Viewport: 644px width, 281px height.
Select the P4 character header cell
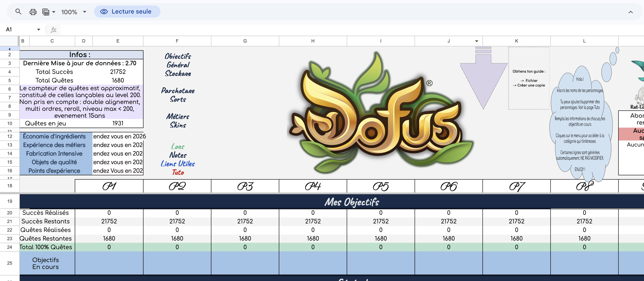tap(313, 186)
